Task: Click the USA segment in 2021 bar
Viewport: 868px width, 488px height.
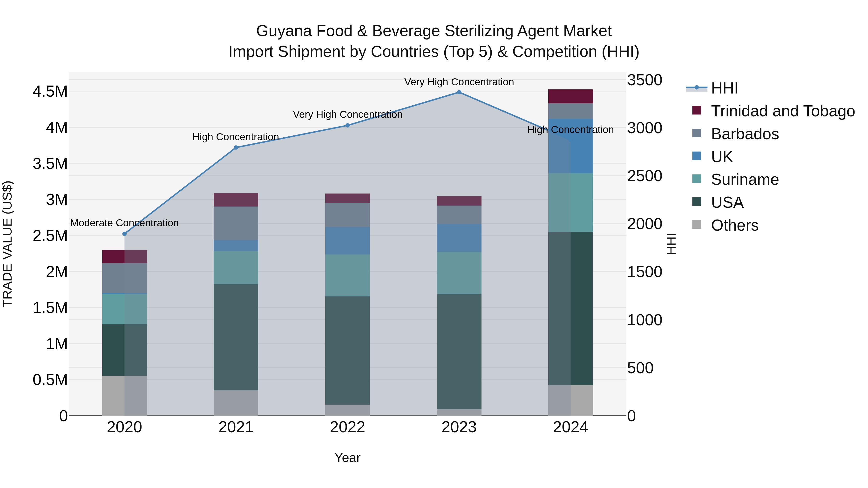Action: pos(236,337)
